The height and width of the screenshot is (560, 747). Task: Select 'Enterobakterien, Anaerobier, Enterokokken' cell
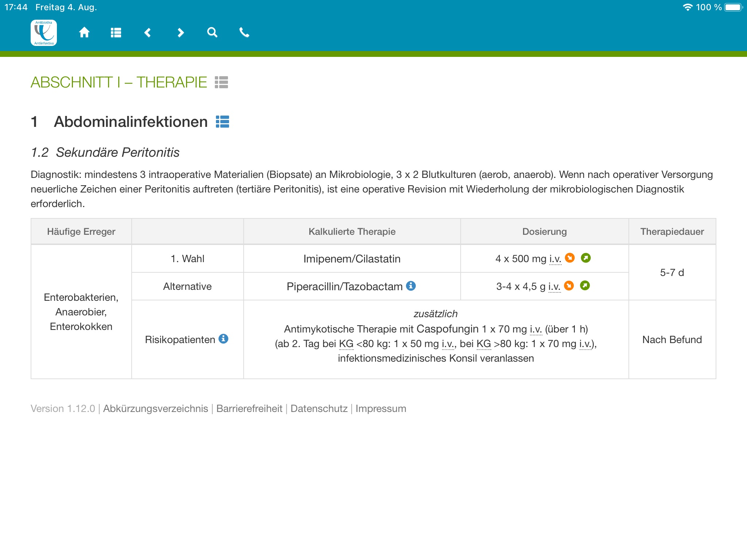pos(81,312)
